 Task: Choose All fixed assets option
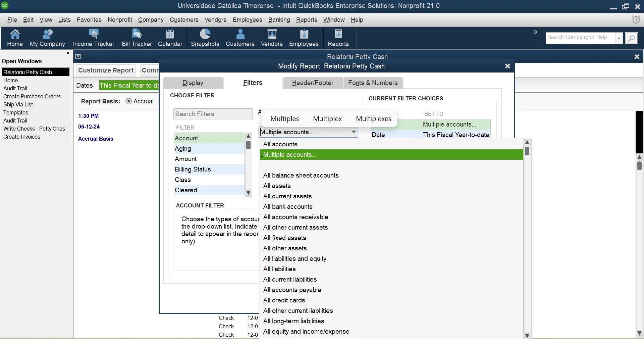point(391,238)
